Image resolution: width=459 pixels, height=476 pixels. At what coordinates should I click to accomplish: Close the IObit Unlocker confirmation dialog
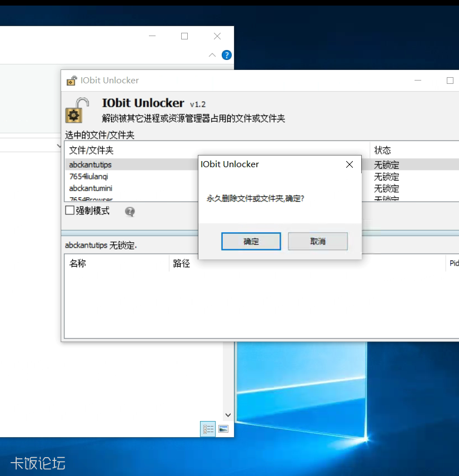coord(350,164)
